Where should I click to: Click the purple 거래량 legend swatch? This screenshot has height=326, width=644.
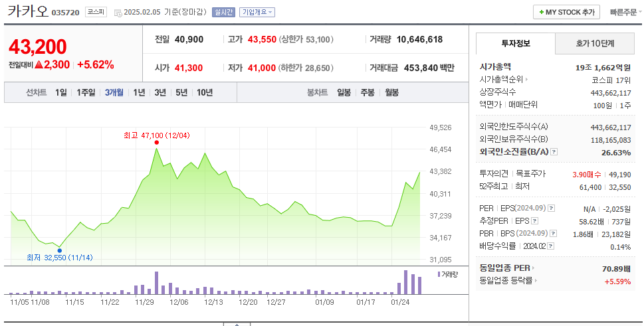[439, 274]
